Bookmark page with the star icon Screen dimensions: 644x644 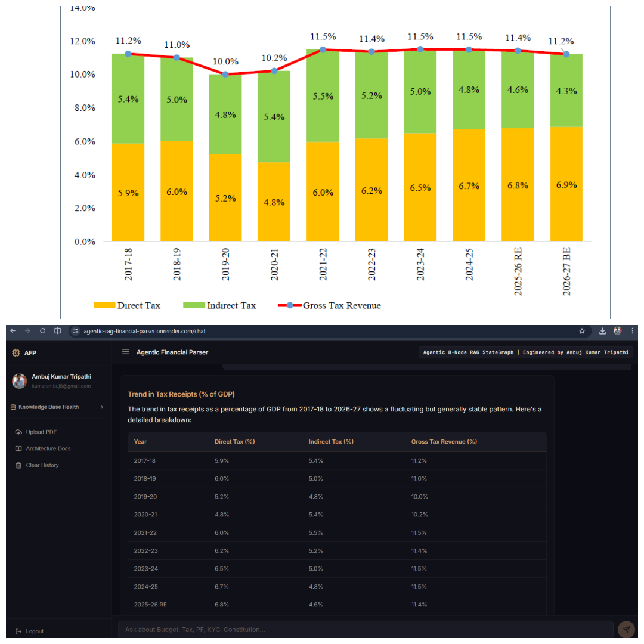click(581, 331)
